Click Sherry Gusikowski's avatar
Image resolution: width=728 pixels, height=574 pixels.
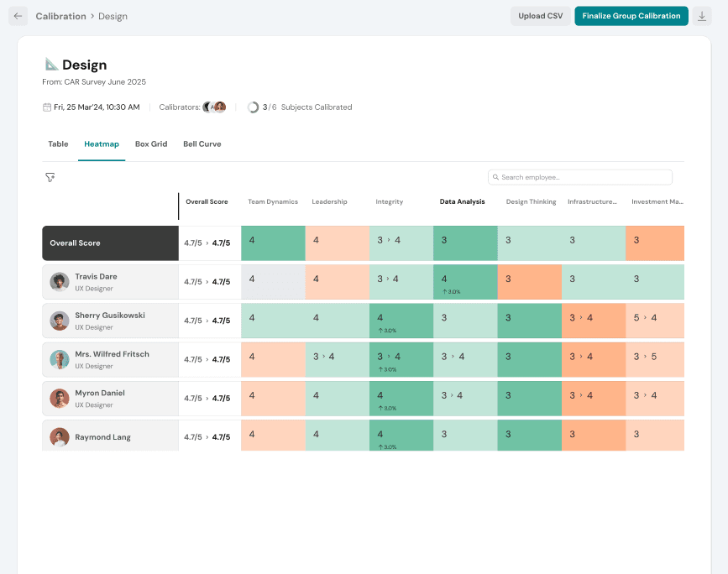60,321
